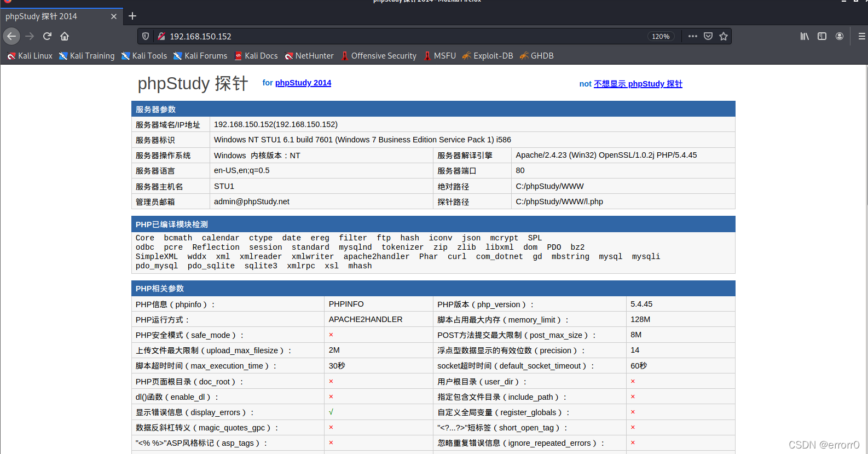868x454 pixels.
Task: Select the Apache/2.4.23 engine value
Action: coord(606,155)
